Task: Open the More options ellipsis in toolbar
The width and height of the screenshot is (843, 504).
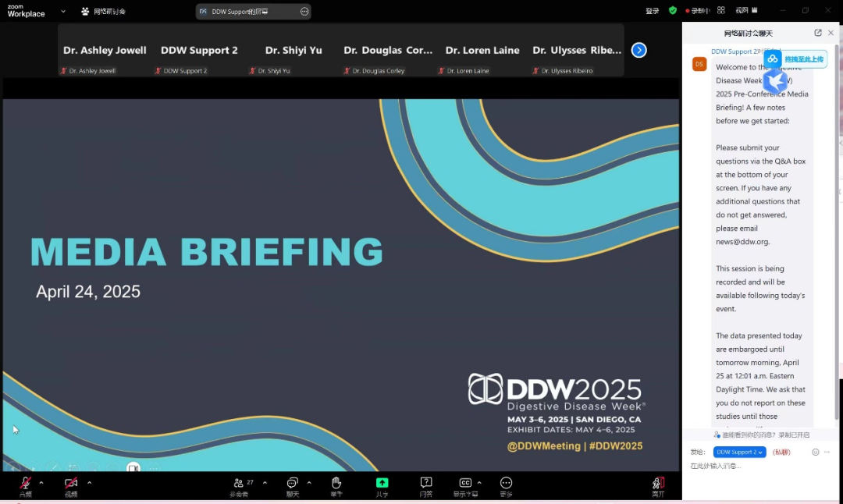Action: [x=506, y=486]
